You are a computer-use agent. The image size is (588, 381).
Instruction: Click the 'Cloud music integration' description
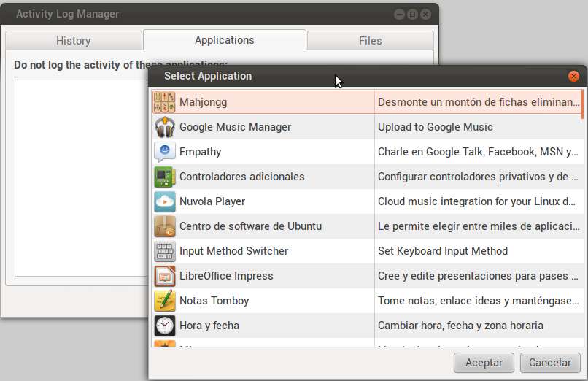click(x=476, y=201)
